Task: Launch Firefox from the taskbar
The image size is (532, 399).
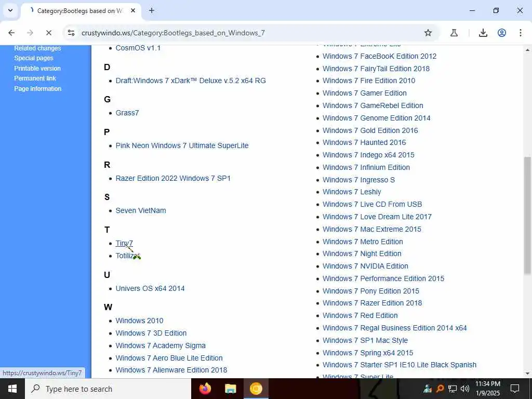Action: [x=205, y=389]
